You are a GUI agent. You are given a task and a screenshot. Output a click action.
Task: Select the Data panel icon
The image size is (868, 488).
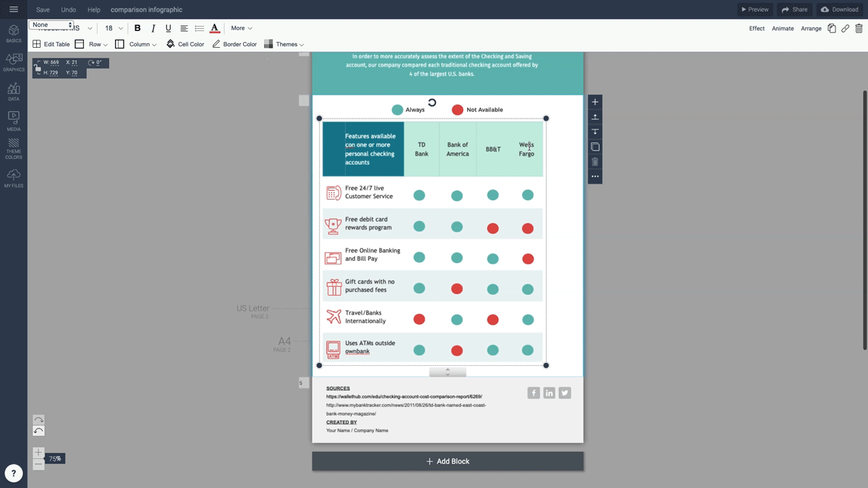coord(13,90)
